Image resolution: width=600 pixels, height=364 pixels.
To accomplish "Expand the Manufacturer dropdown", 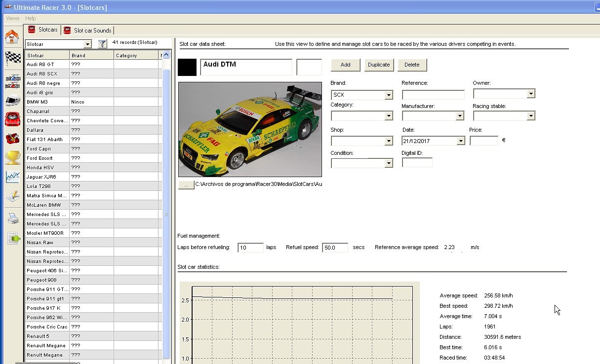I will click(x=460, y=116).
